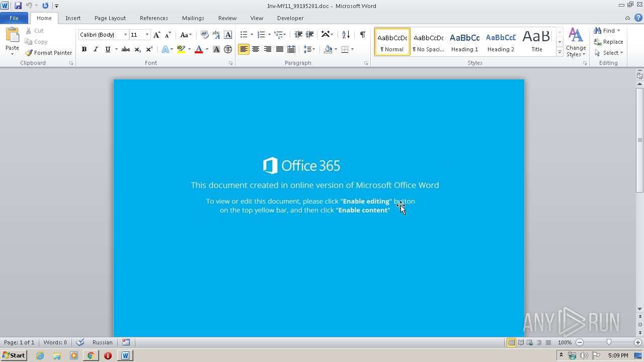The image size is (644, 362).
Task: Open the Line Spacing dropdown
Action: click(308, 49)
